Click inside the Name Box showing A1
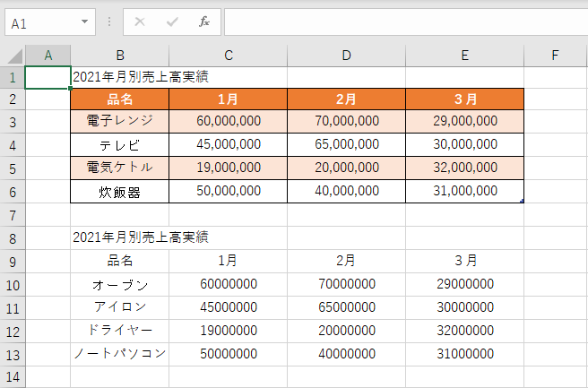This screenshot has width=588, height=388. pos(40,22)
